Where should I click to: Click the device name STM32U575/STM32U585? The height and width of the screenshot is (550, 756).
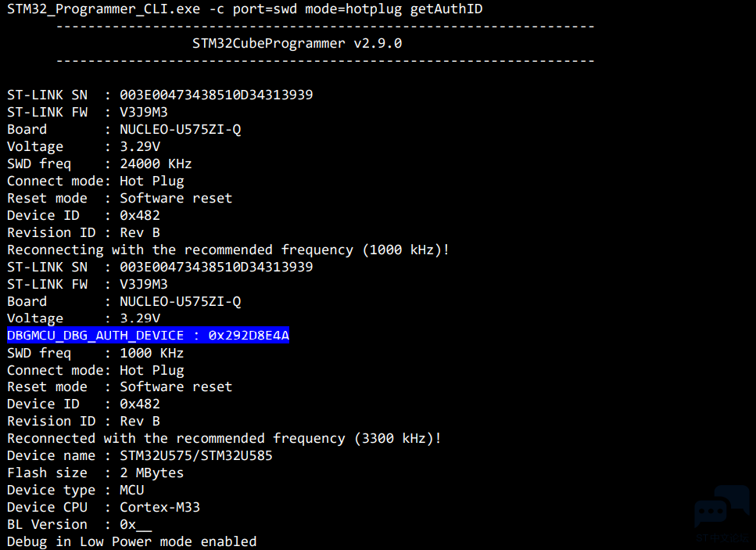tap(196, 455)
